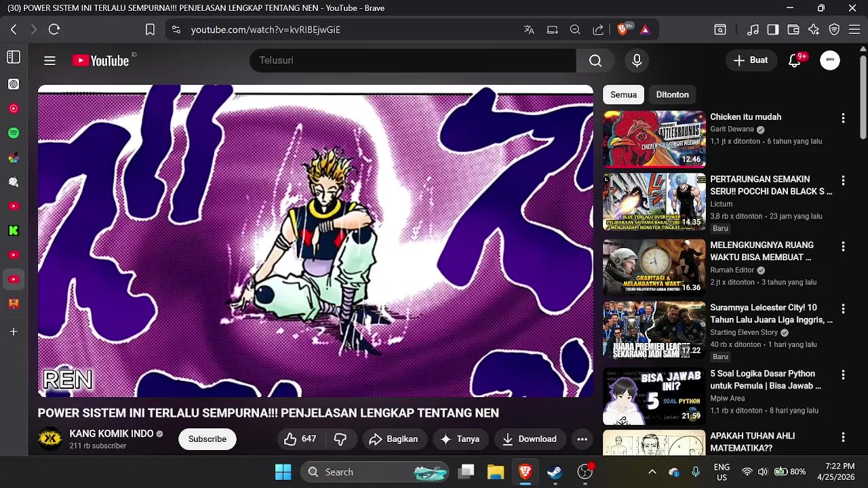Share this page icon in address bar
Image resolution: width=868 pixels, height=488 pixels.
click(x=598, y=30)
